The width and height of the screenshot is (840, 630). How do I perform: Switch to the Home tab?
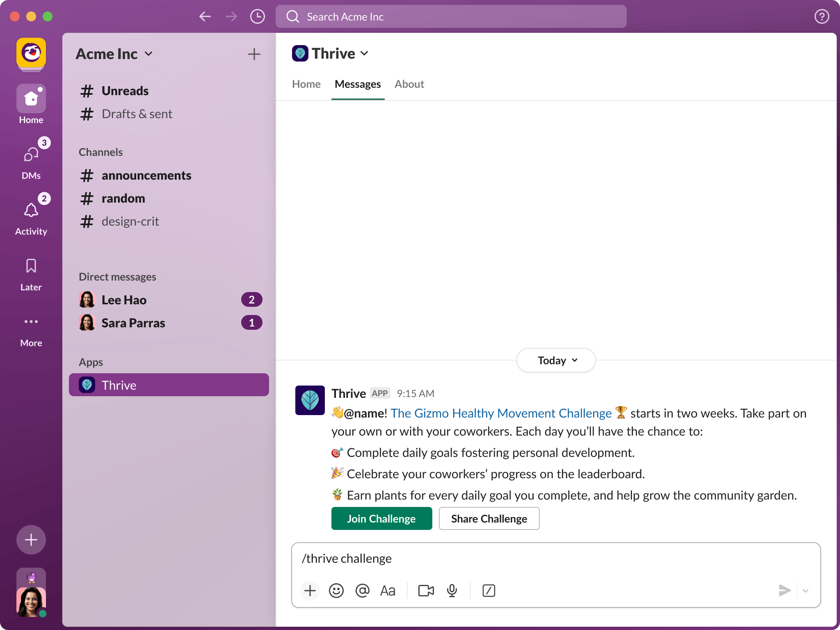(306, 84)
